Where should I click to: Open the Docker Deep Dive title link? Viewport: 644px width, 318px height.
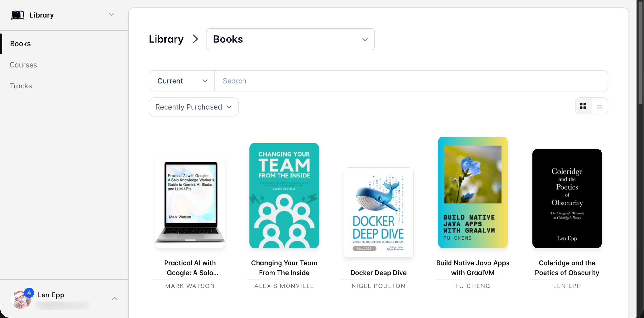point(378,273)
